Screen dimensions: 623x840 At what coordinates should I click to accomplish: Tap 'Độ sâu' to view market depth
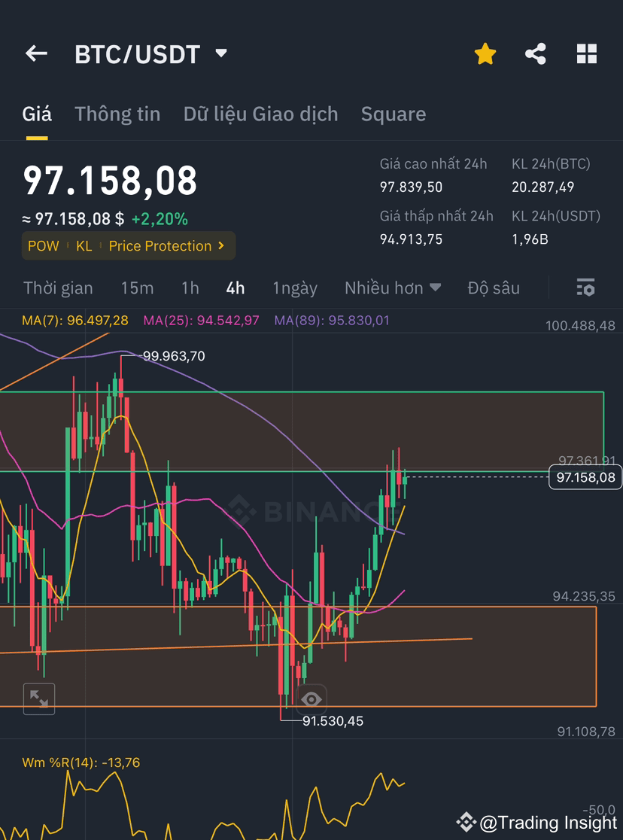coord(494,288)
